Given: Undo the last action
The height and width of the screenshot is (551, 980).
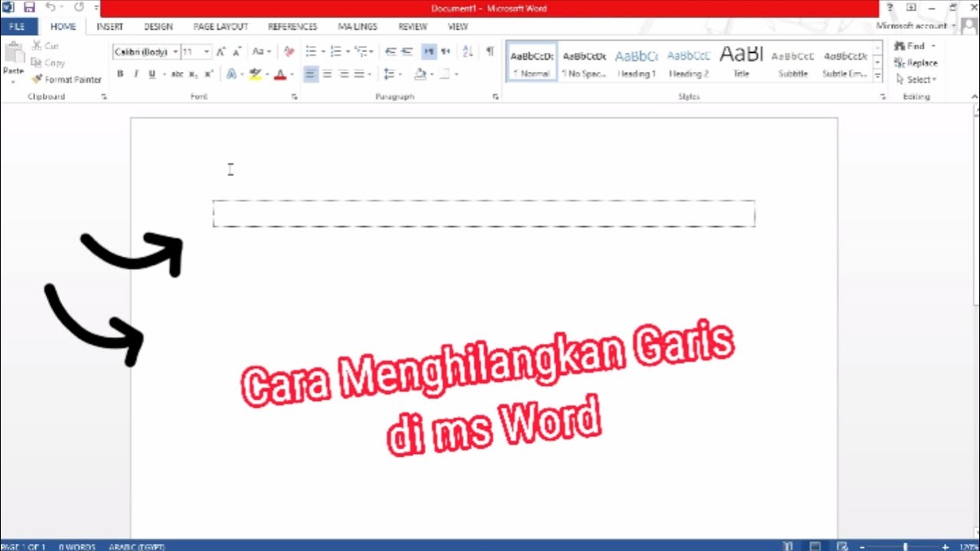Looking at the screenshot, I should tap(51, 8).
